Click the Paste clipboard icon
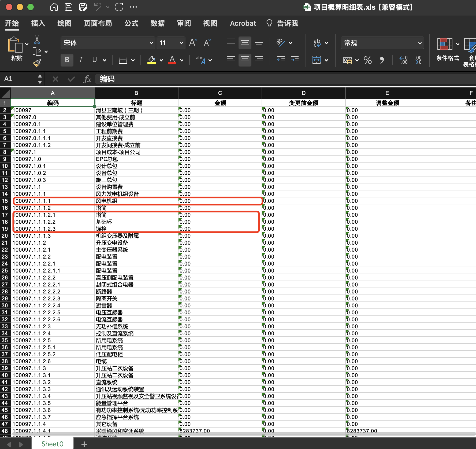The width and height of the screenshot is (476, 449). coord(15,44)
